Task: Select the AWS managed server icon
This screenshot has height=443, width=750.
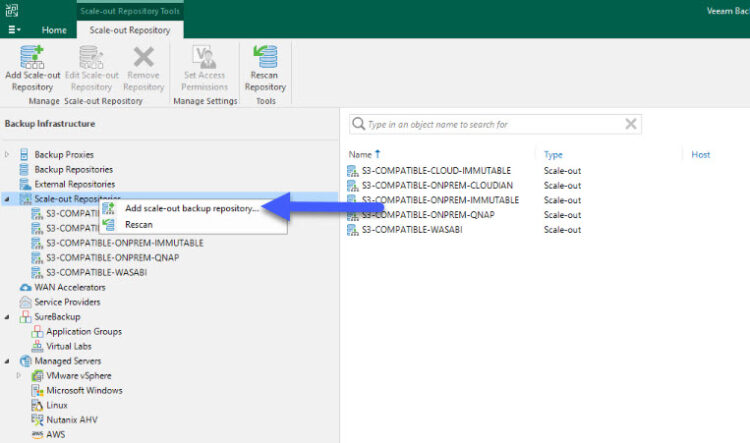Action: [37, 434]
